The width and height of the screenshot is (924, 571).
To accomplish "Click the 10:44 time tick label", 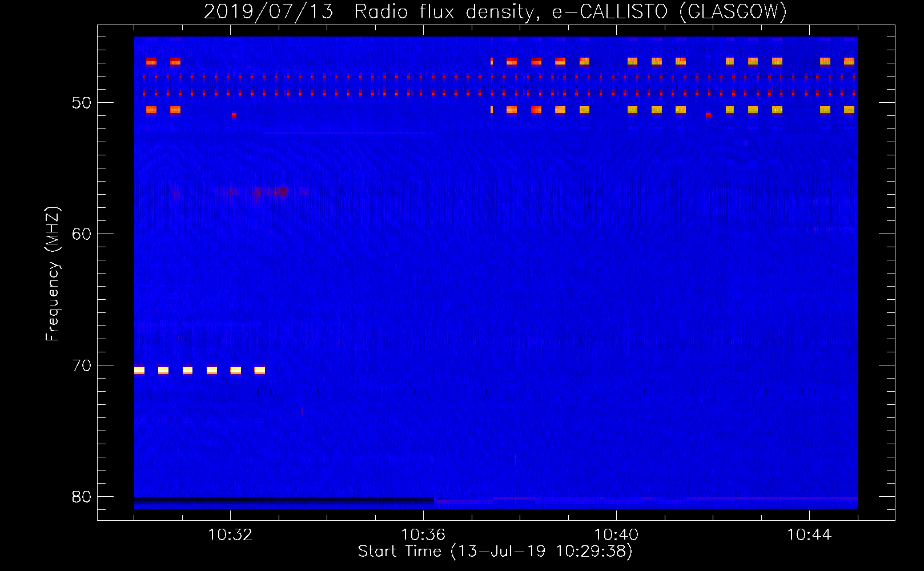I will pyautogui.click(x=809, y=534).
